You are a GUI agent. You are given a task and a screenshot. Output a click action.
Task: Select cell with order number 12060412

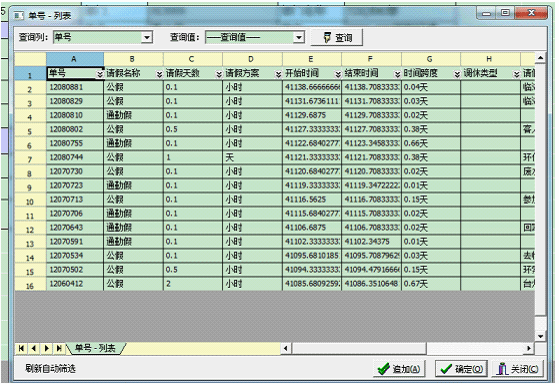pyautogui.click(x=75, y=284)
